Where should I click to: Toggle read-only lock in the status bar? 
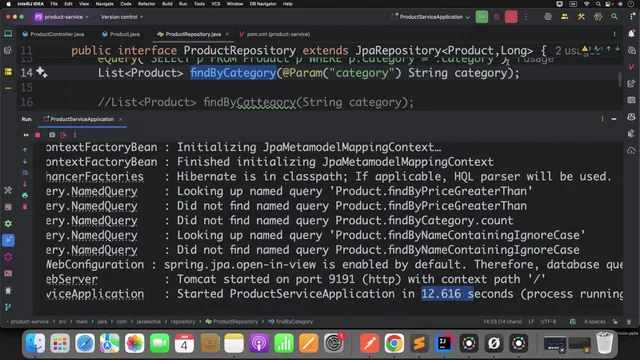click(615, 322)
